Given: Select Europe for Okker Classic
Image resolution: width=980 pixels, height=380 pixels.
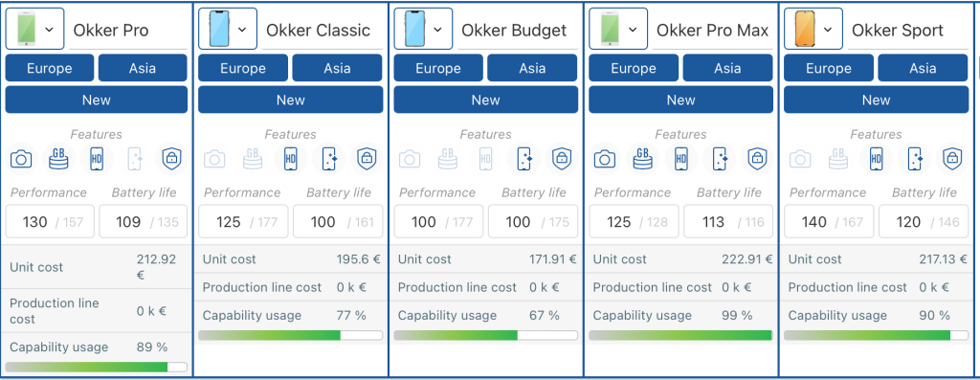Looking at the screenshot, I should [x=243, y=68].
